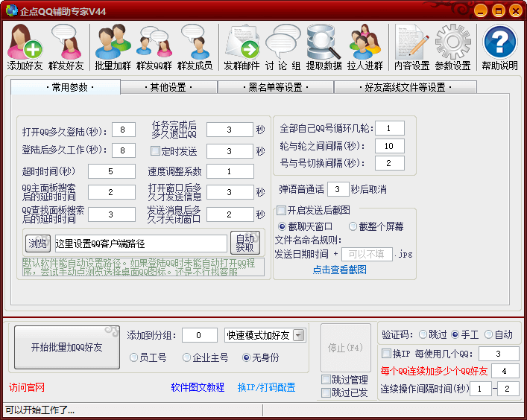Select the 无身份 radio button
Viewport: 527px width, 420px height.
click(247, 358)
